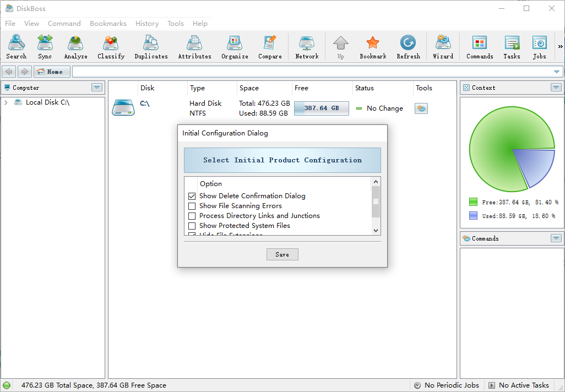
Task: Expand Local Disk C:\ tree node
Action: coord(6,102)
